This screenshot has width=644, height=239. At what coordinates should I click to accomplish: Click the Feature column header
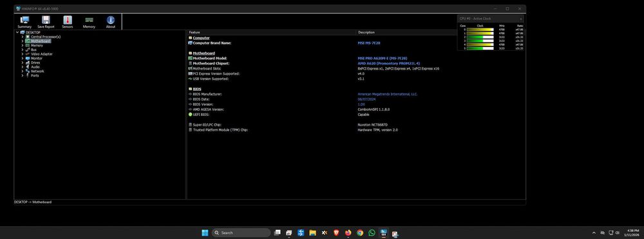click(272, 32)
